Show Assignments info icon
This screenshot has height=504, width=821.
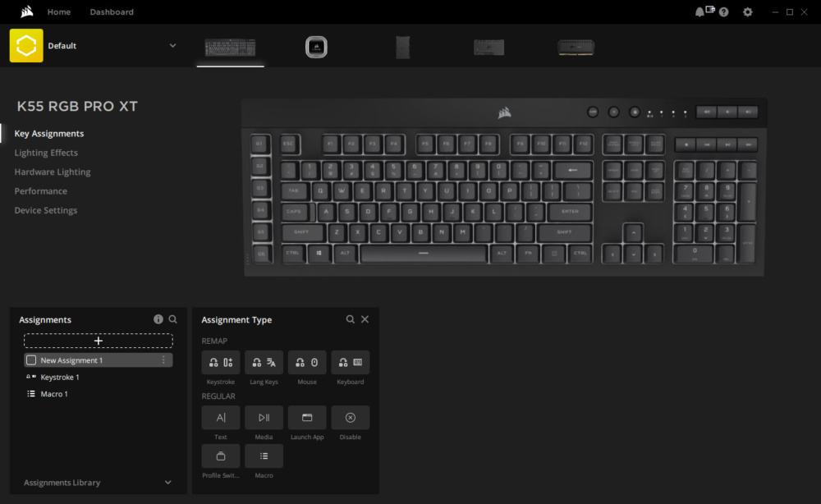[158, 319]
